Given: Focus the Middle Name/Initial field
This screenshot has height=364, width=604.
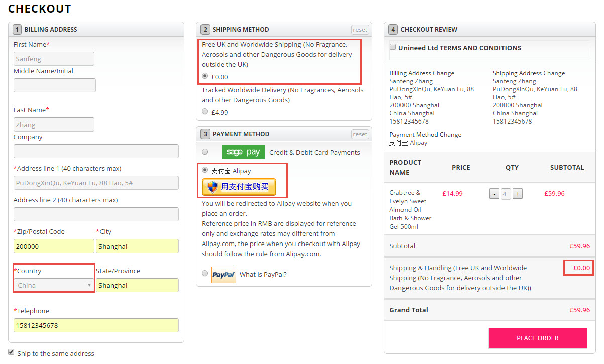Looking at the screenshot, I should tap(54, 85).
